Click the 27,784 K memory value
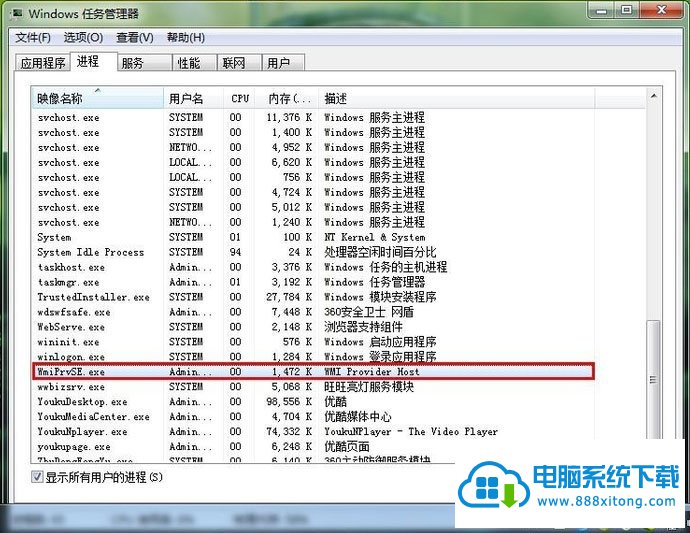This screenshot has height=533, width=690. [x=289, y=297]
